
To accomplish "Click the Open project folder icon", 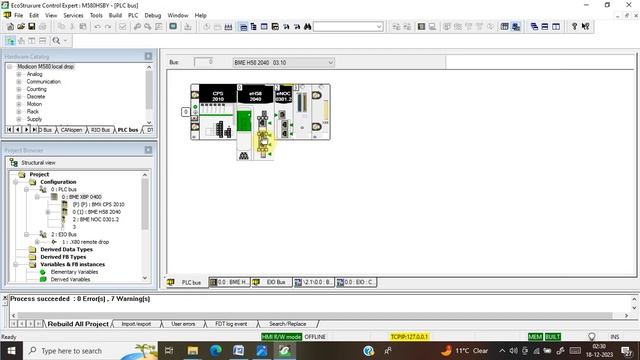I will [x=20, y=27].
